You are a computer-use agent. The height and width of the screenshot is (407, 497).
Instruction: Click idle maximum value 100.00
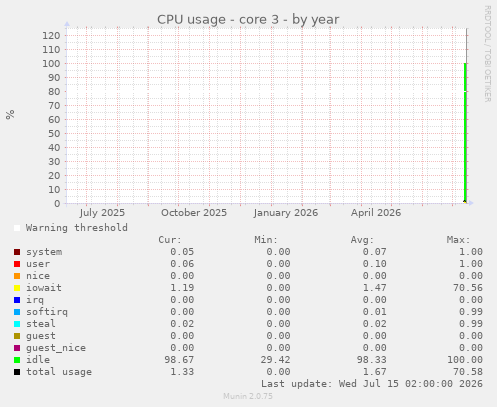(x=465, y=360)
